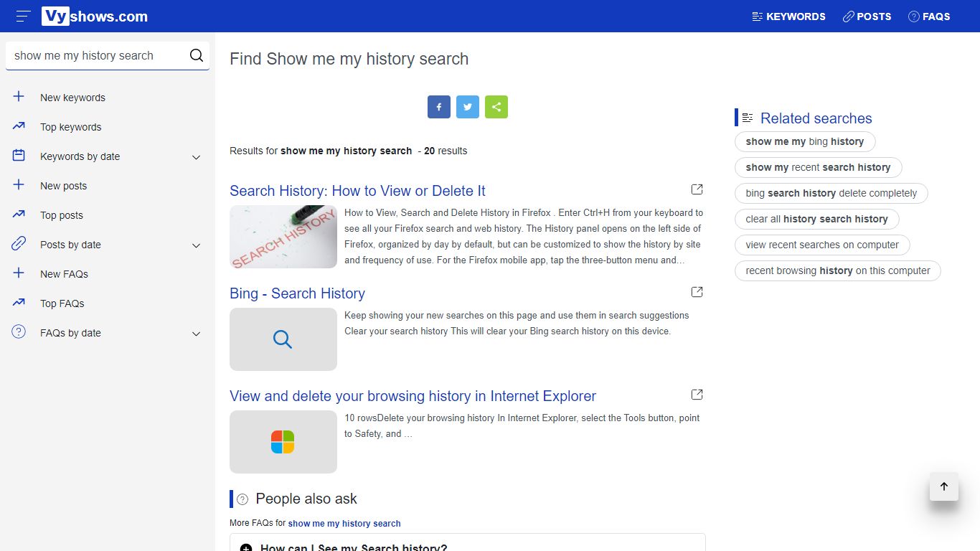Image resolution: width=980 pixels, height=551 pixels.
Task: Click the trend icon beside Top posts
Action: pos(19,214)
